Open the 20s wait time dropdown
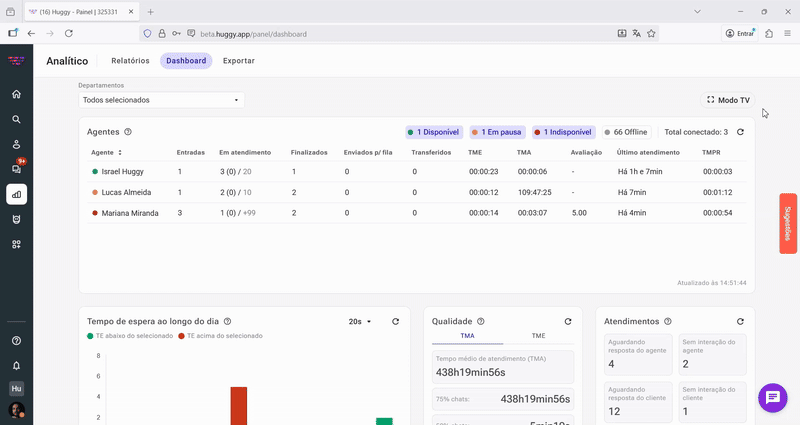Image resolution: width=800 pixels, height=425 pixels. coord(359,322)
